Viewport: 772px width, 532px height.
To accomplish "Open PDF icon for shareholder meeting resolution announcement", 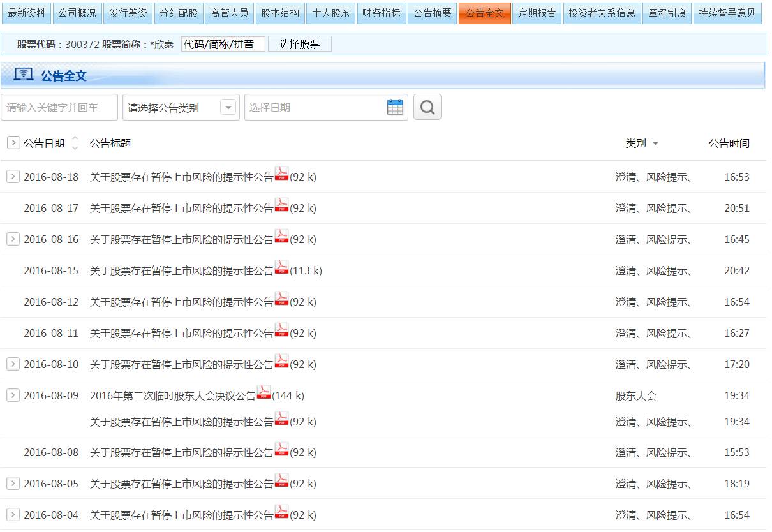I will [264, 394].
